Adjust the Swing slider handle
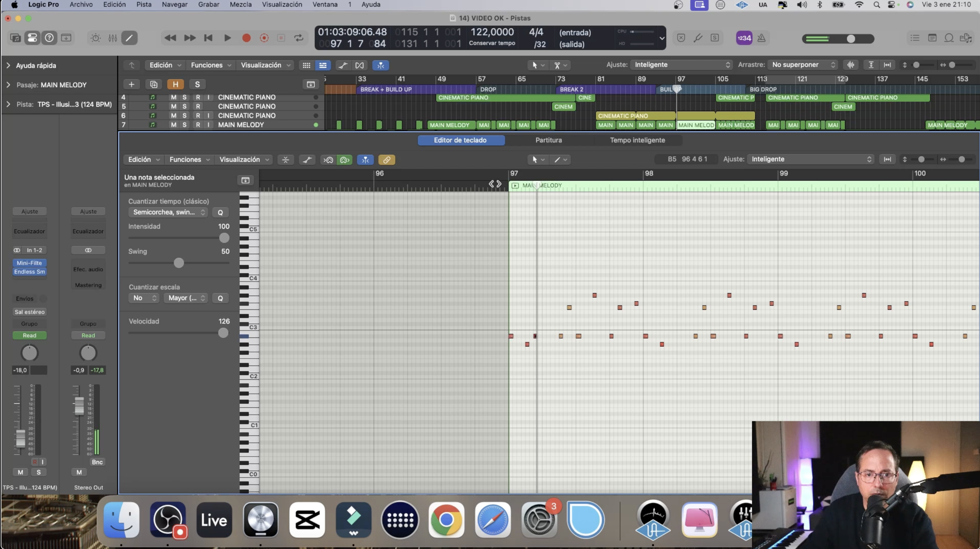 179,263
